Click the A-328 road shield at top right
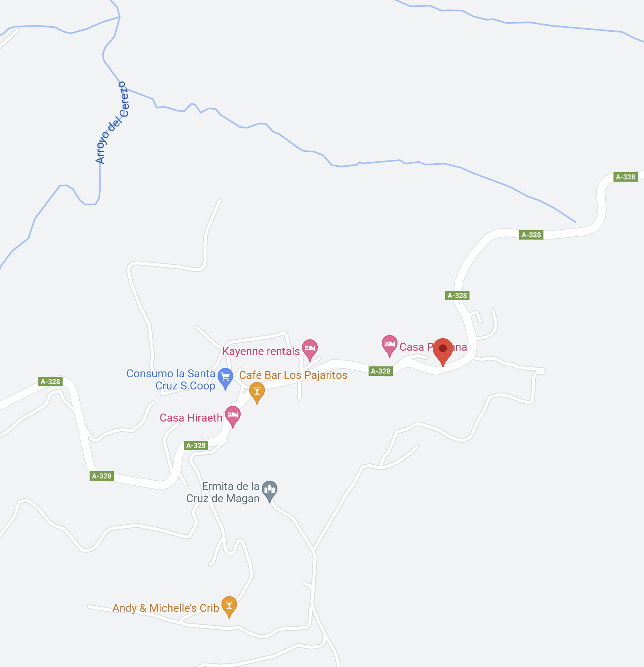The width and height of the screenshot is (644, 667). pos(626,177)
